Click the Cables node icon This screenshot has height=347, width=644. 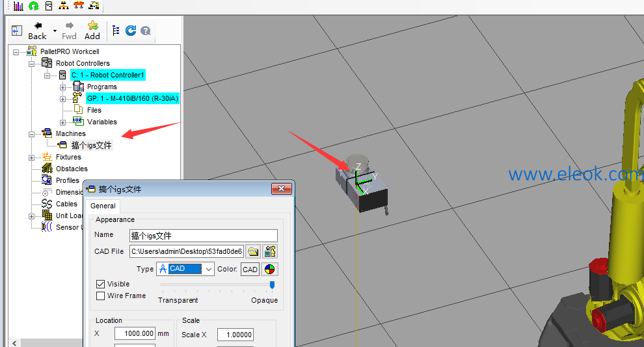47,204
